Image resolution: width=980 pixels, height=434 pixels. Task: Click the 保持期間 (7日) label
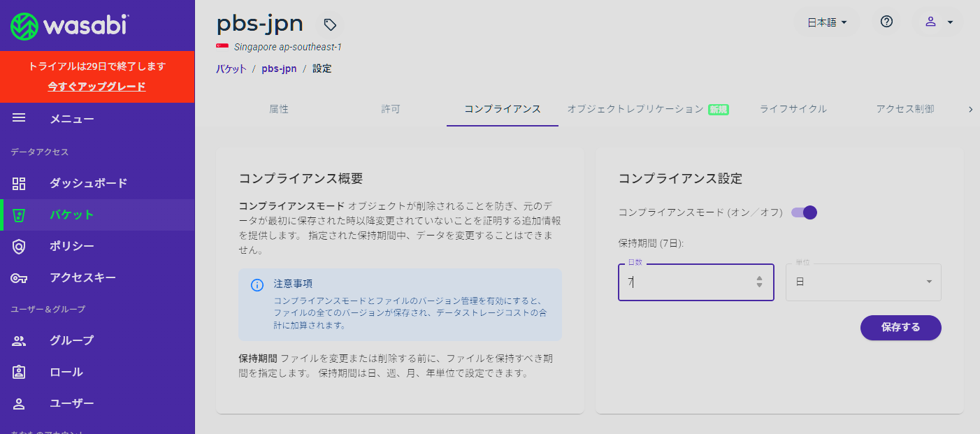(650, 243)
